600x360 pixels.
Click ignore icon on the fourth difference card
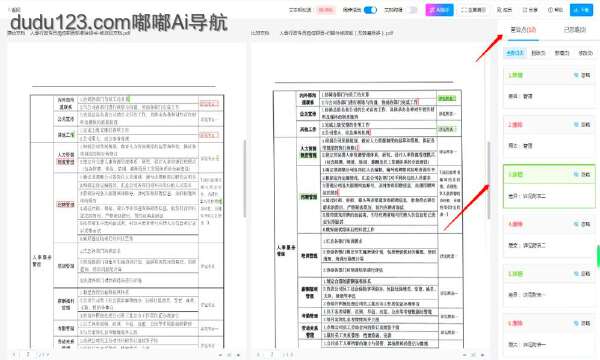coord(582,224)
